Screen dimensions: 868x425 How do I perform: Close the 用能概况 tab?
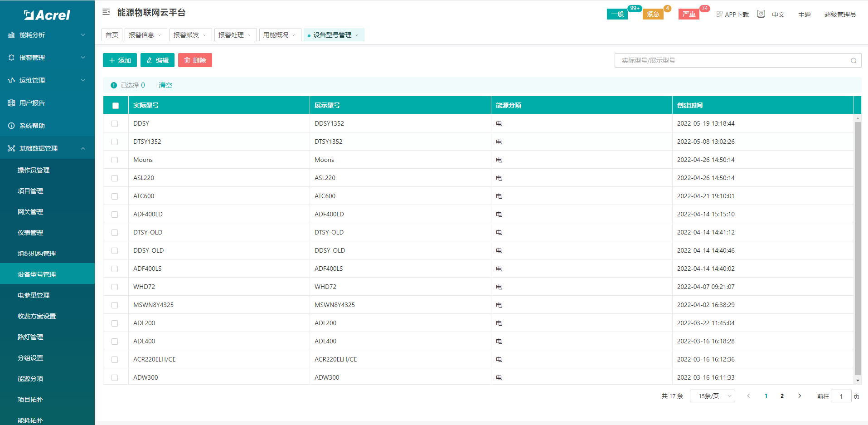[294, 35]
